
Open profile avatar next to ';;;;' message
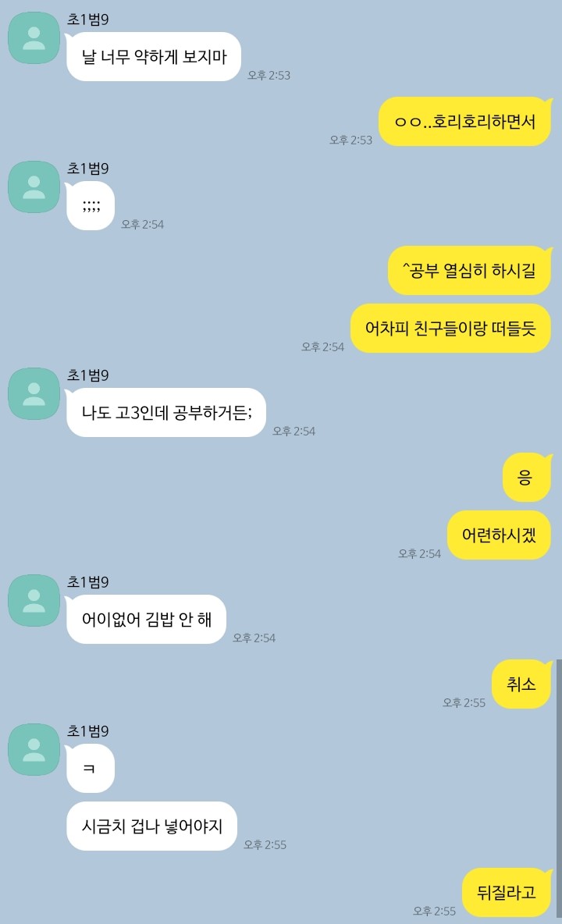(x=34, y=187)
